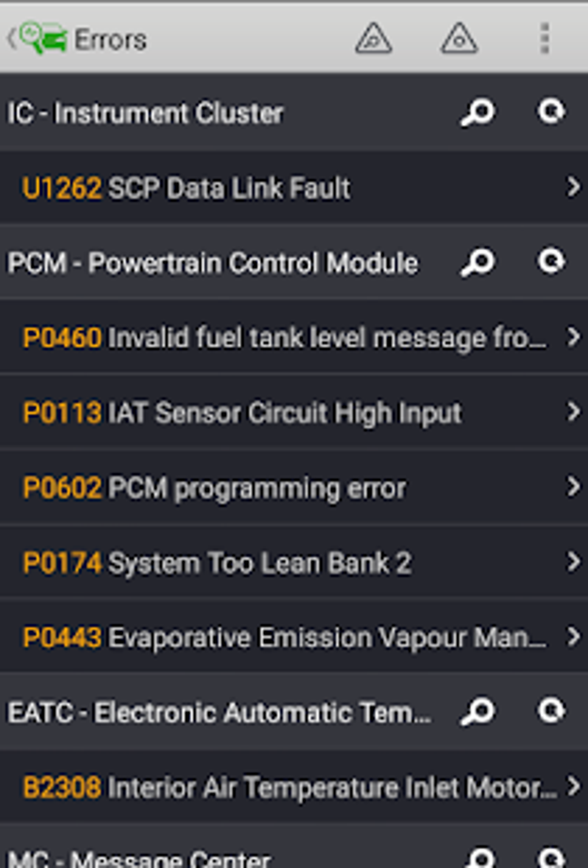Screen dimensions: 588x868
Task: Expand P0113 IAT Sensor chevron
Action: pyautogui.click(x=573, y=412)
